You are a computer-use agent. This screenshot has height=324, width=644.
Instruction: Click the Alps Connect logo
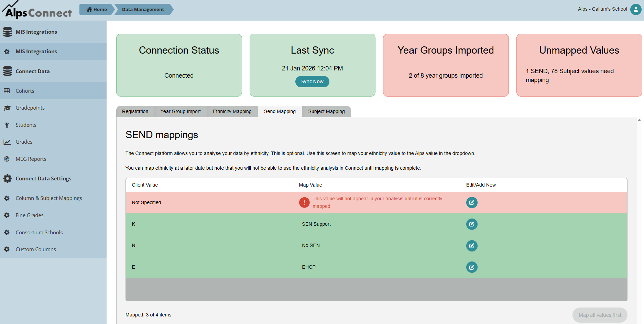click(37, 10)
